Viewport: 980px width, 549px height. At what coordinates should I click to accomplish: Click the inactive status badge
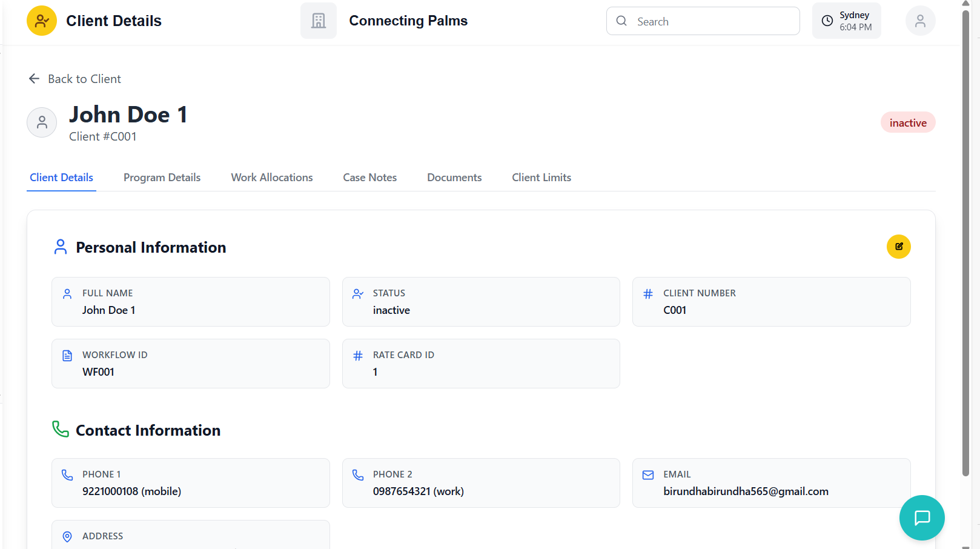click(907, 123)
